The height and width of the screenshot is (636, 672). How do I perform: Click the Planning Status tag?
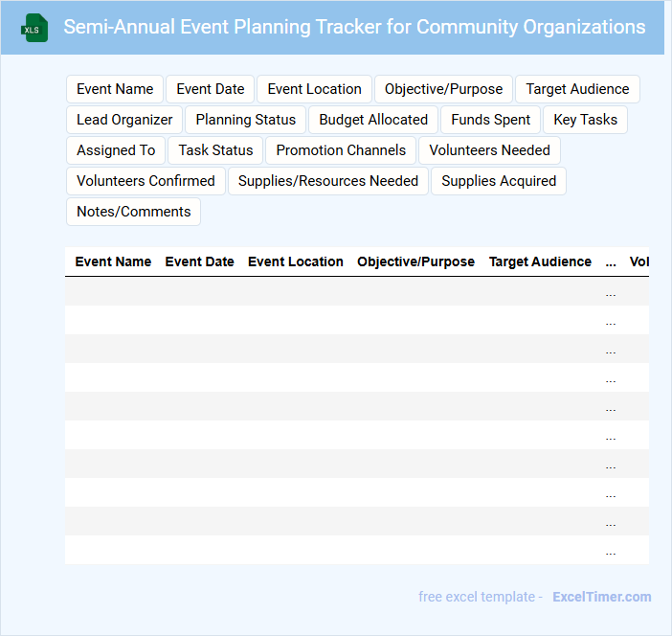[x=246, y=120]
